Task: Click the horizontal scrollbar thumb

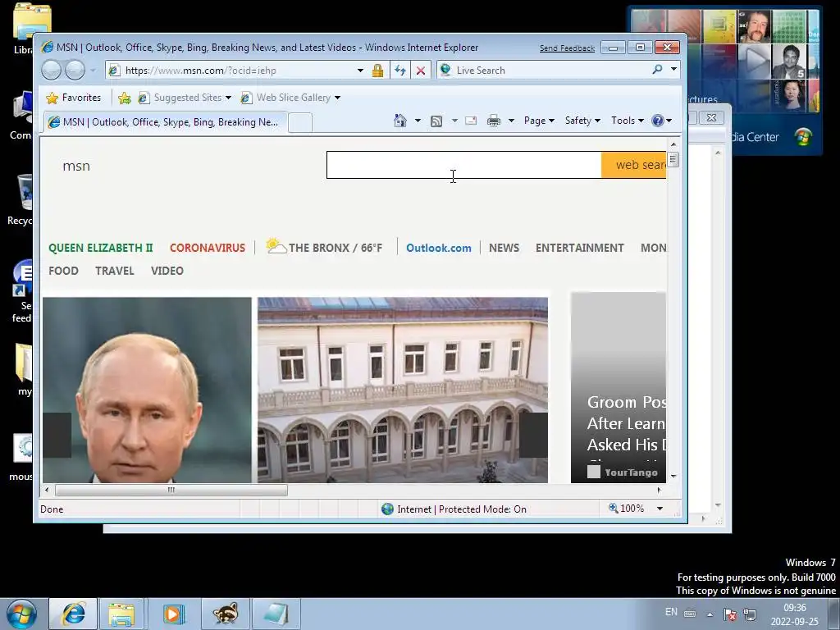Action: pos(171,490)
